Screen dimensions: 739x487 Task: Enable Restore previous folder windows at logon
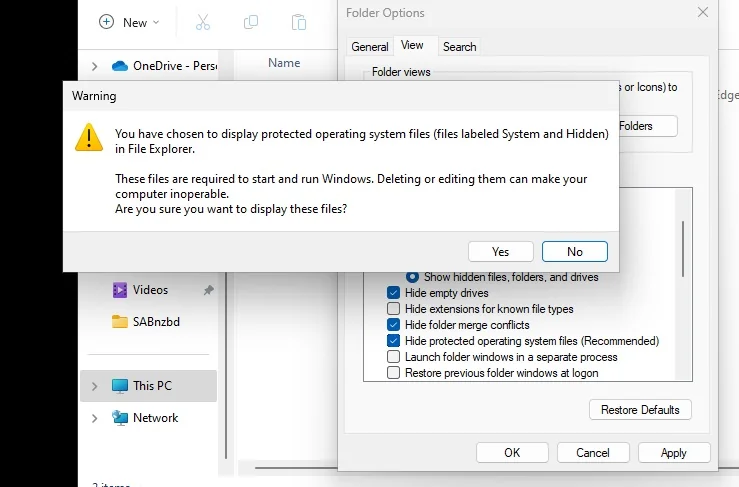[393, 373]
